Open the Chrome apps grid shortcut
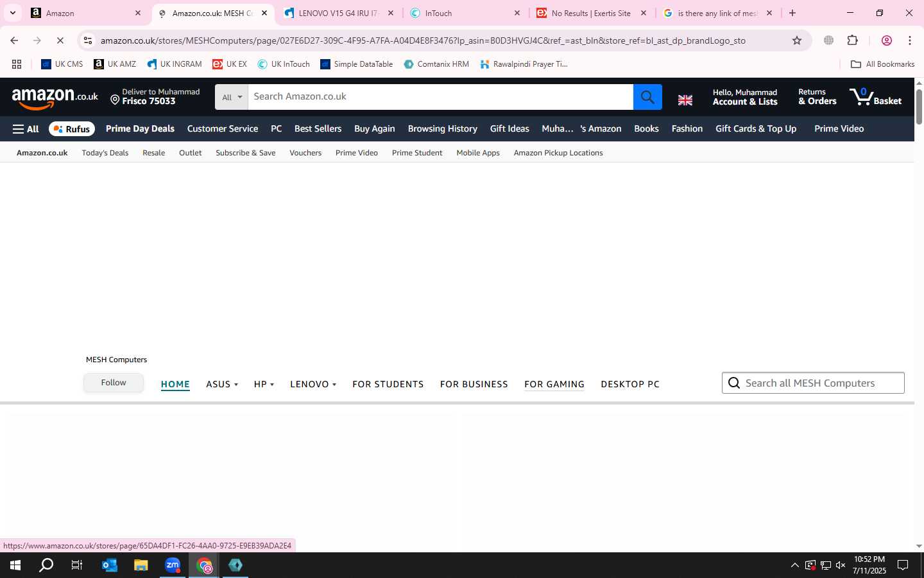 [17, 64]
